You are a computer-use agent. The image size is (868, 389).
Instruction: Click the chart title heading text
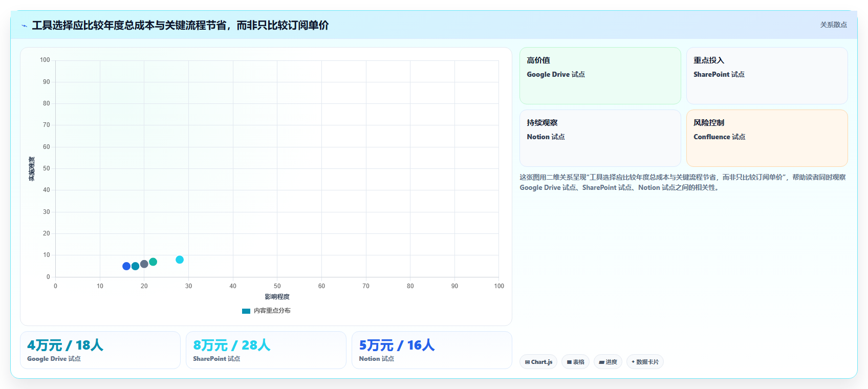pyautogui.click(x=180, y=25)
